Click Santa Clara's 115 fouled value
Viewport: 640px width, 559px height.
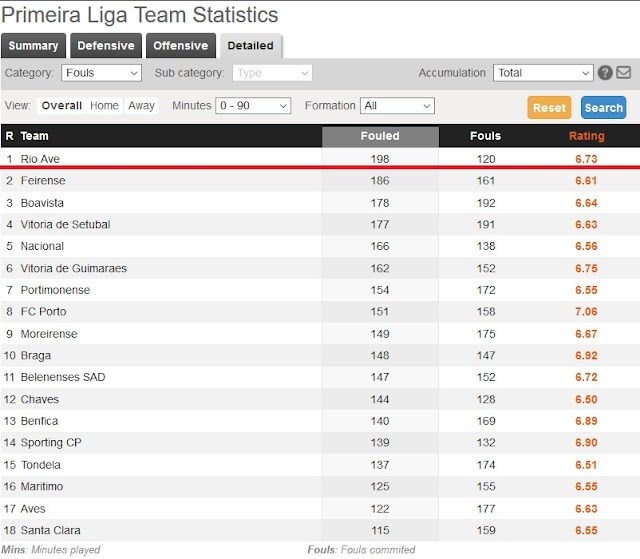tap(380, 530)
